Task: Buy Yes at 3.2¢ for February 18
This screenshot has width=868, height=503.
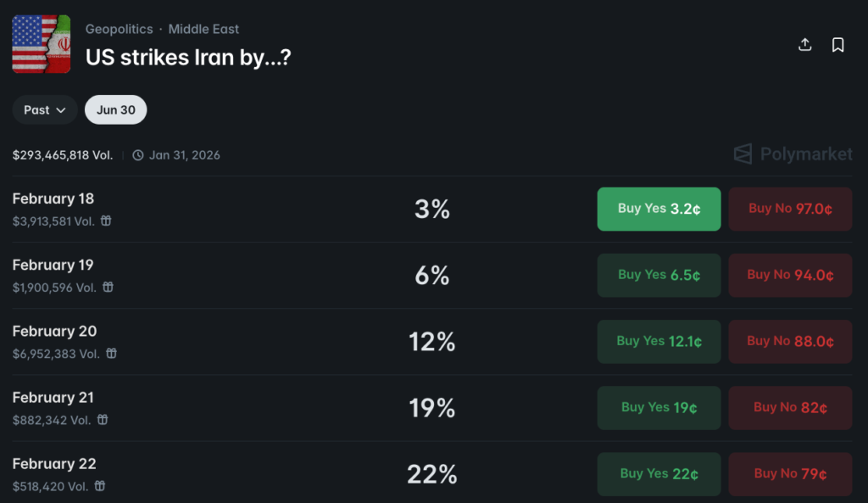Action: [659, 209]
